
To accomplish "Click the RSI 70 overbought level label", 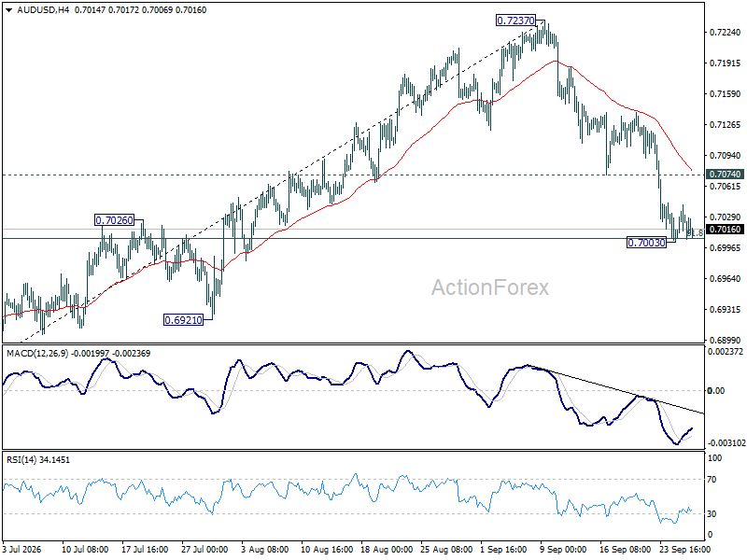I will tap(712, 480).
